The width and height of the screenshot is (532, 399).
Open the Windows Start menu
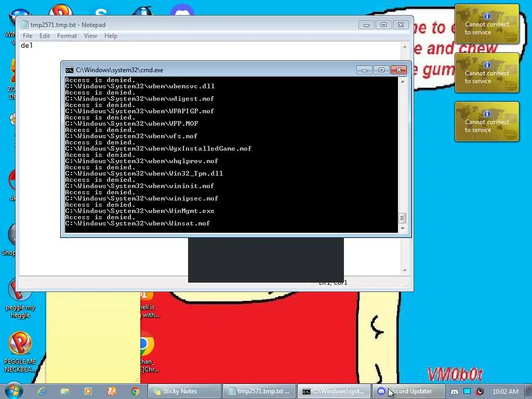14,391
